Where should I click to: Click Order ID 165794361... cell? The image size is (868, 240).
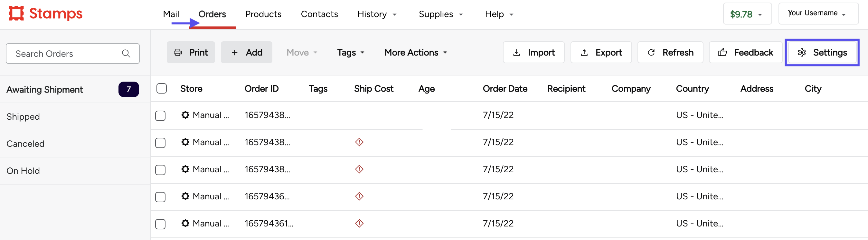point(269,224)
